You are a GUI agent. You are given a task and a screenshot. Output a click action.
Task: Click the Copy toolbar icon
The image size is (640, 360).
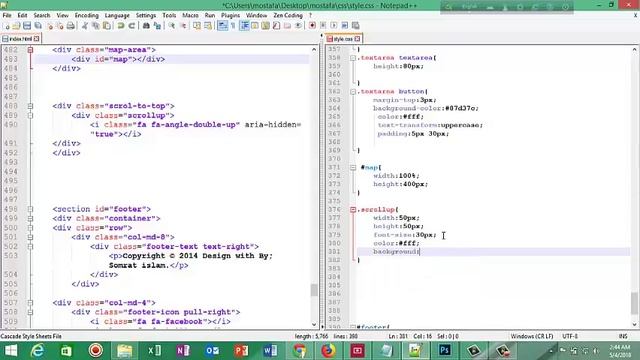click(x=96, y=26)
